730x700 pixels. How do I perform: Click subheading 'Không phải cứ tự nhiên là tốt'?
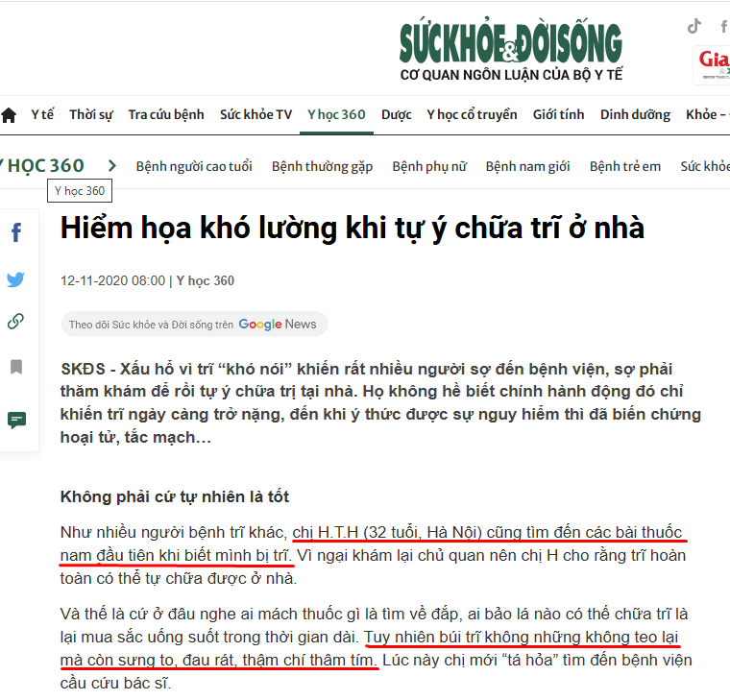175,496
